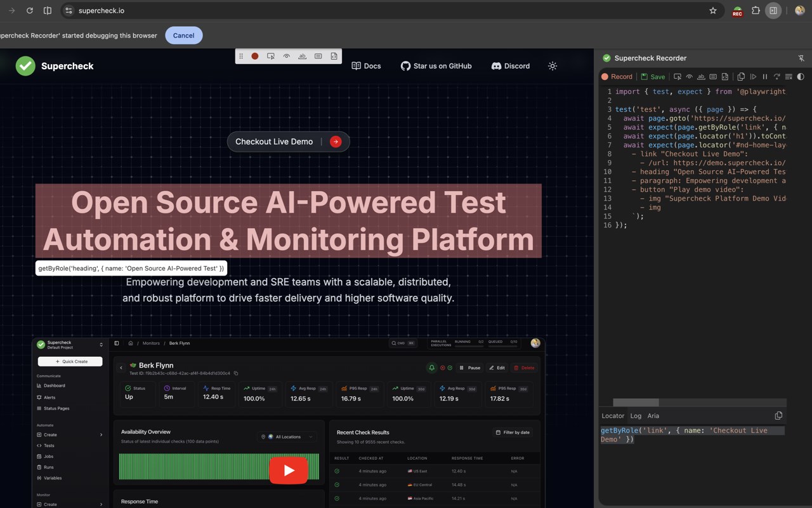
Task: View site information beside the address
Action: 69,11
